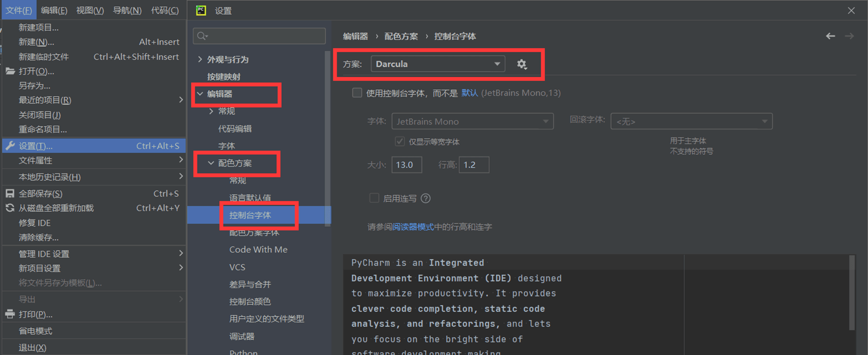
Task: Open the 文件属性 submenu
Action: 94,160
